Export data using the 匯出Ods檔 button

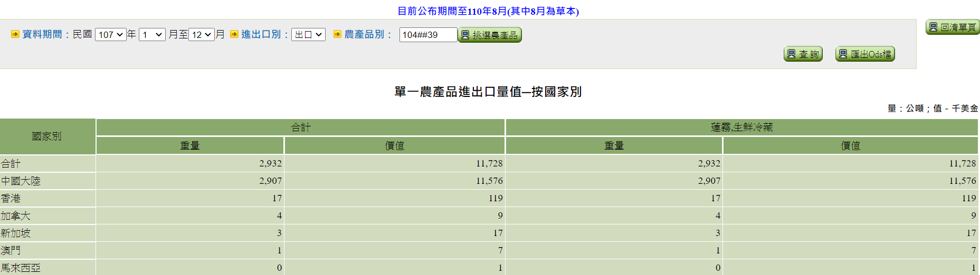point(864,54)
